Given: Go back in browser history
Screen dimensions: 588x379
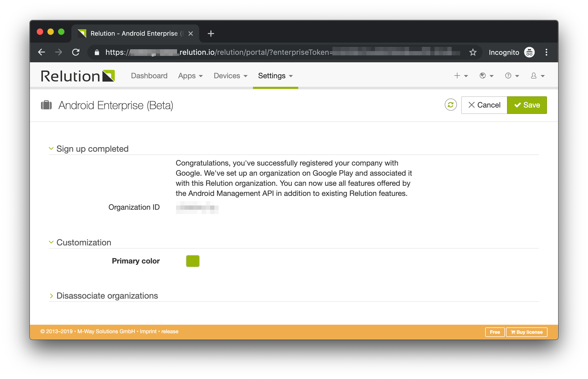Looking at the screenshot, I should click(x=42, y=52).
